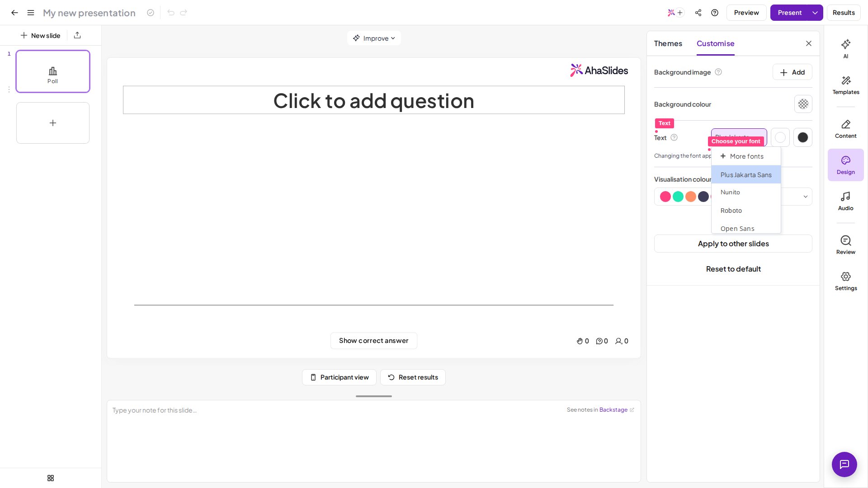Viewport: 868px width, 488px height.
Task: Expand the Present button dropdown arrow
Action: 815,13
